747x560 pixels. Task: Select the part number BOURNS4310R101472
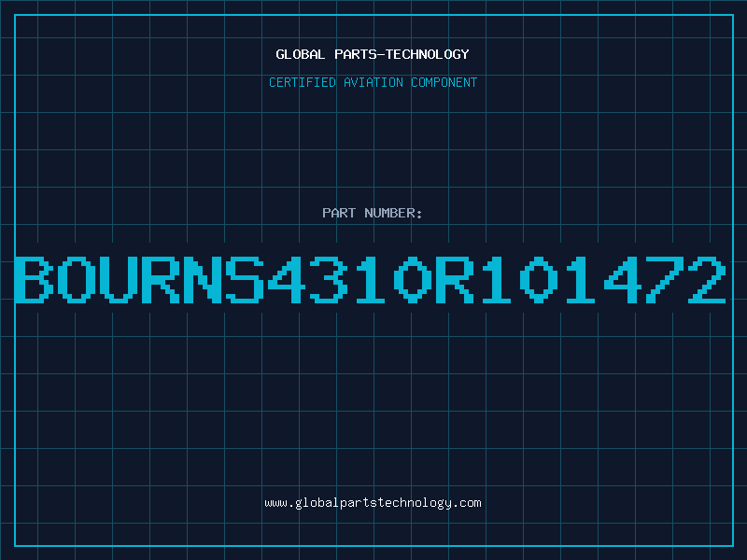(370, 279)
